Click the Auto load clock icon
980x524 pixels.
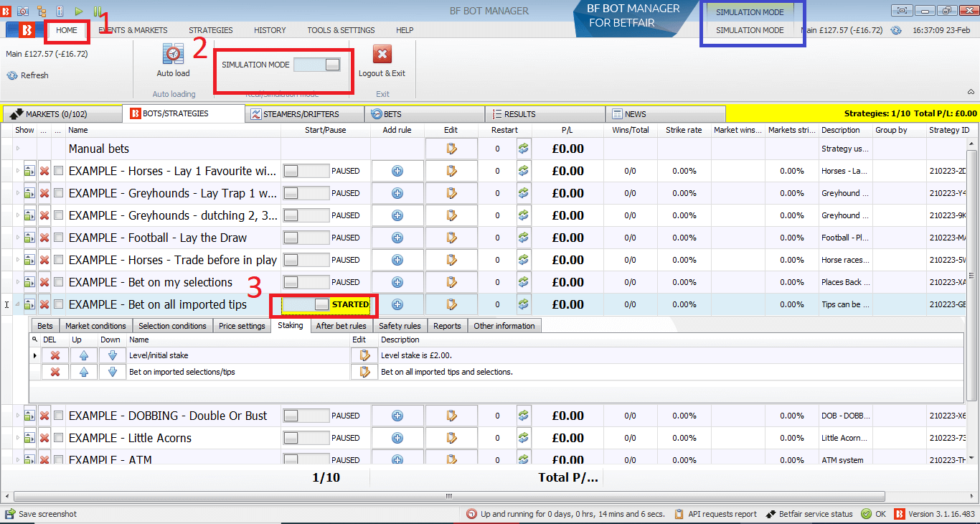pos(173,55)
